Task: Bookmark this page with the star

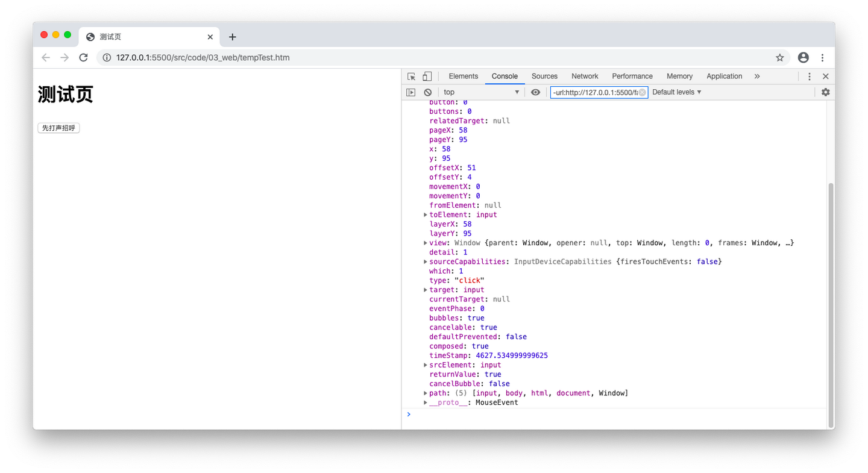Action: 780,58
